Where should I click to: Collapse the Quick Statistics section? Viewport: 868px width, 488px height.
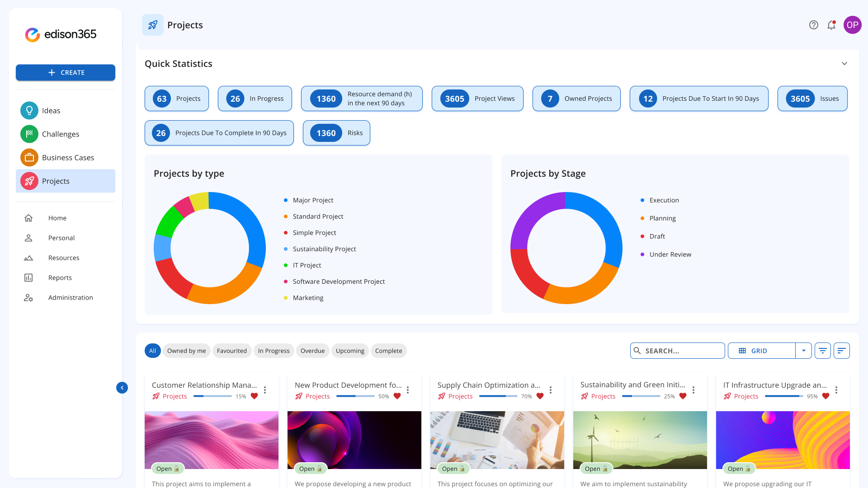[845, 64]
